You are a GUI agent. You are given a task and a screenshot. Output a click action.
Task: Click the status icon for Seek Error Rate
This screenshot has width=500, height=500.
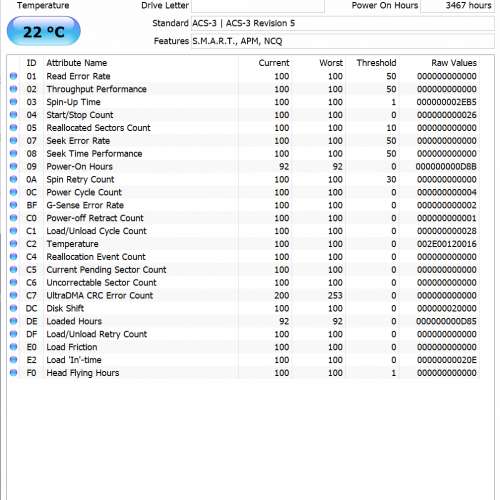pyautogui.click(x=13, y=140)
